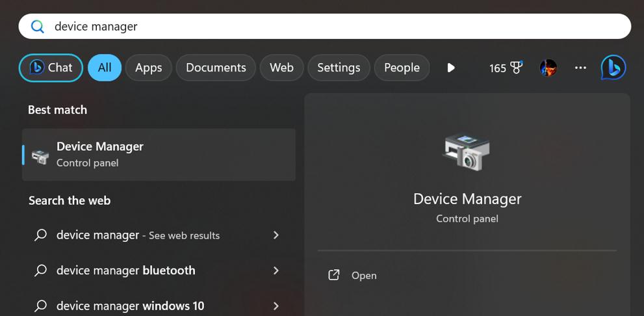Expand chevron for 'device manager' web result
This screenshot has height=316, width=644.
tap(276, 235)
